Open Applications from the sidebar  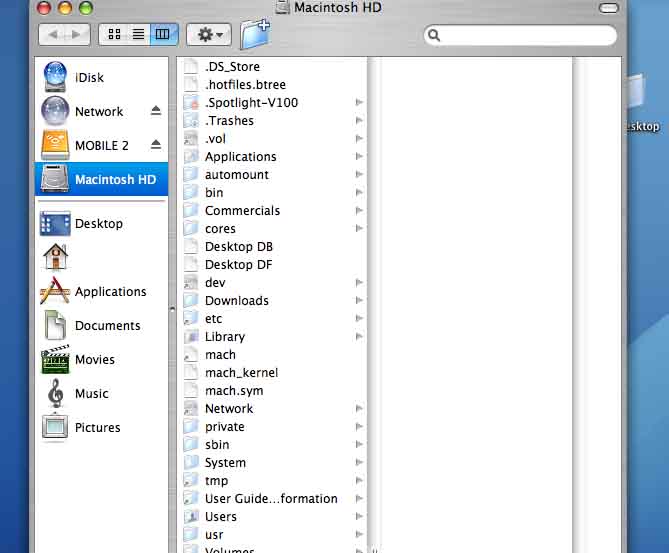(102, 291)
